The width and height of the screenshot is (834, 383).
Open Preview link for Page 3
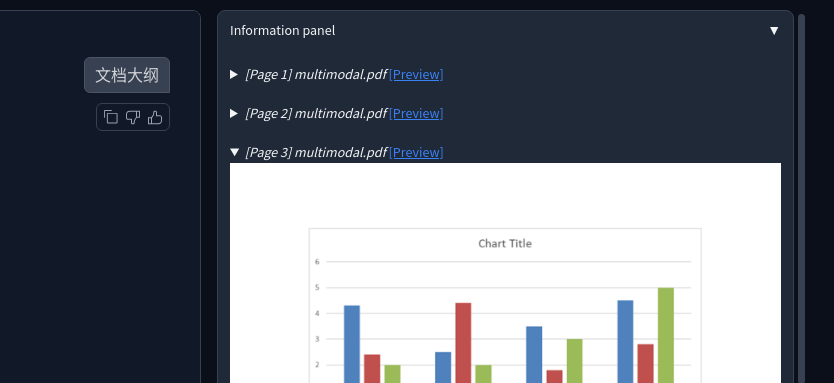(416, 152)
